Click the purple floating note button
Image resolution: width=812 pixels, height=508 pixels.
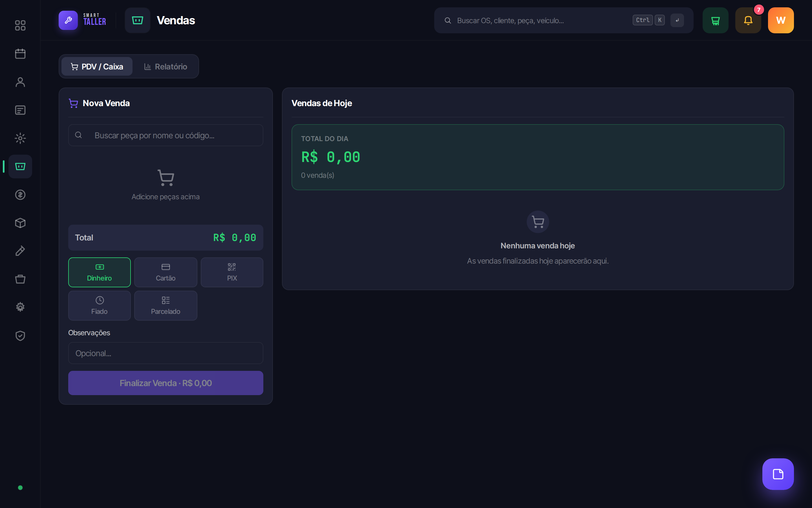pos(778,474)
